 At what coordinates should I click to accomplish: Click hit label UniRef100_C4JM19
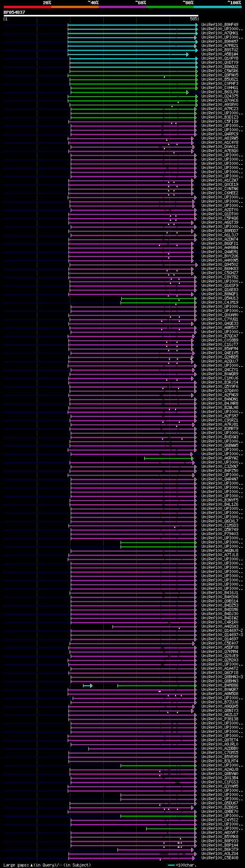point(220,302)
